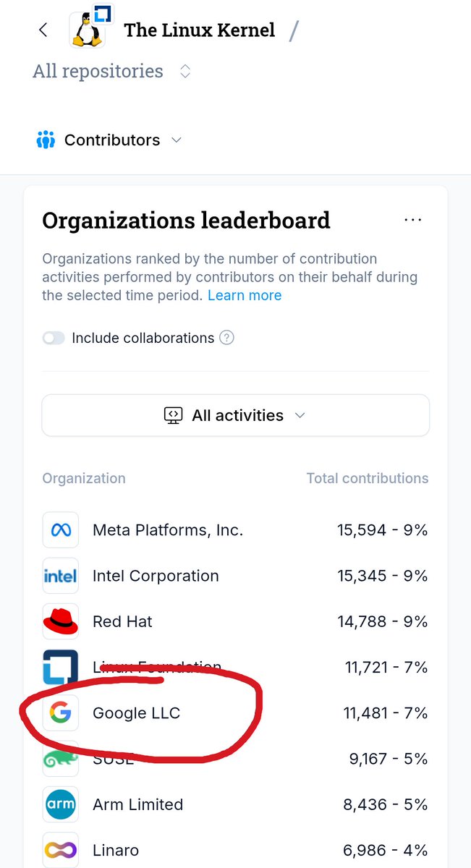Click the SUSE chameleon logo icon
Image resolution: width=471 pixels, height=868 pixels.
point(61,759)
